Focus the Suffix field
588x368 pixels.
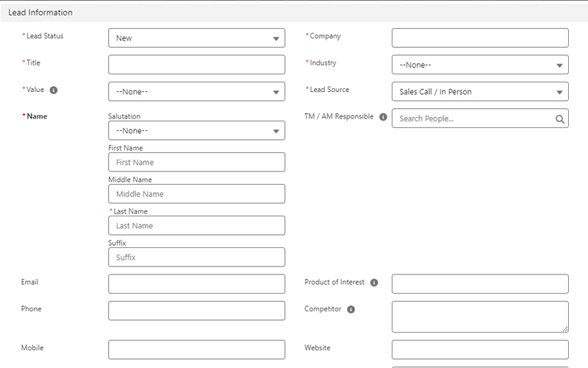196,258
